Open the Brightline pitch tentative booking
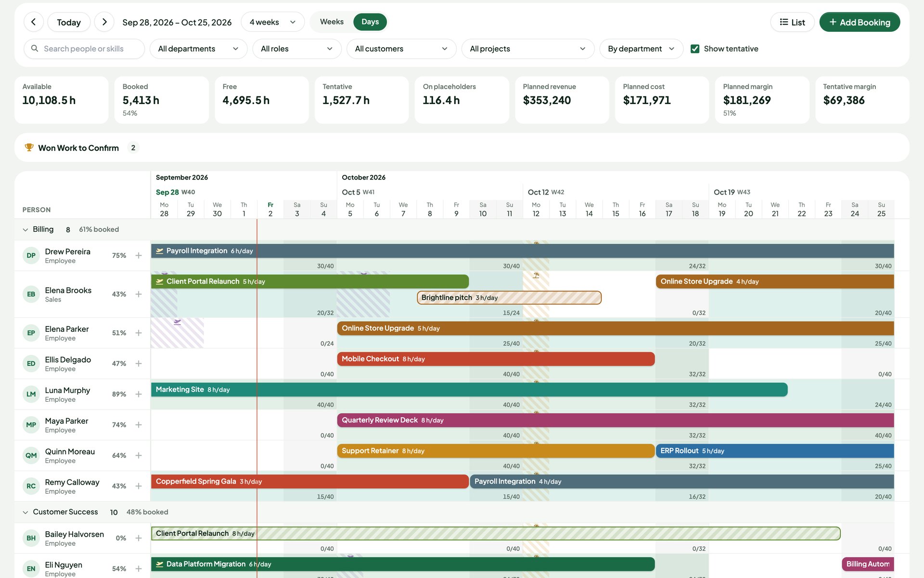 coord(509,298)
